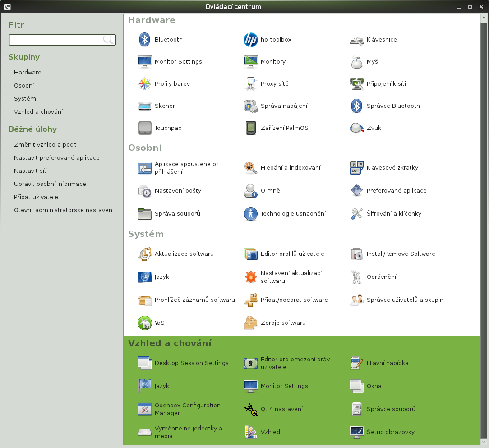The image size is (489, 448).
Task: Open Monitor Settings in Hardware section
Action: [x=144, y=62]
